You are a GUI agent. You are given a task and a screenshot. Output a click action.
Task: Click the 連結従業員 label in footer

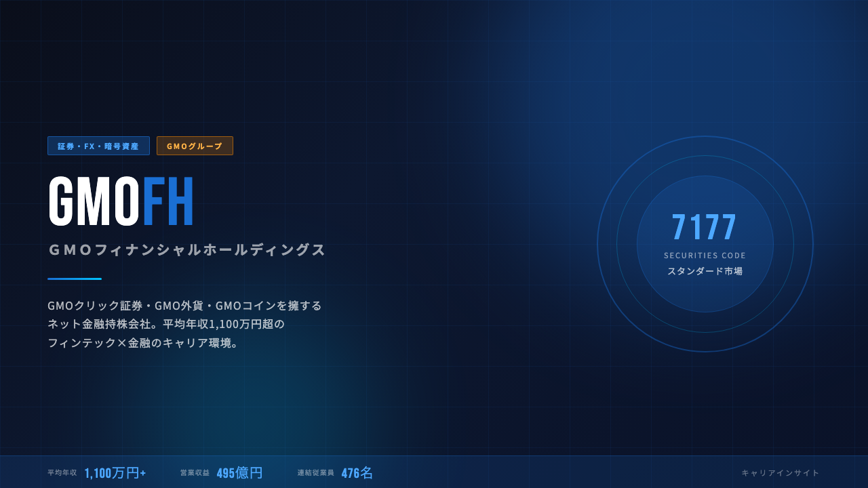click(316, 472)
